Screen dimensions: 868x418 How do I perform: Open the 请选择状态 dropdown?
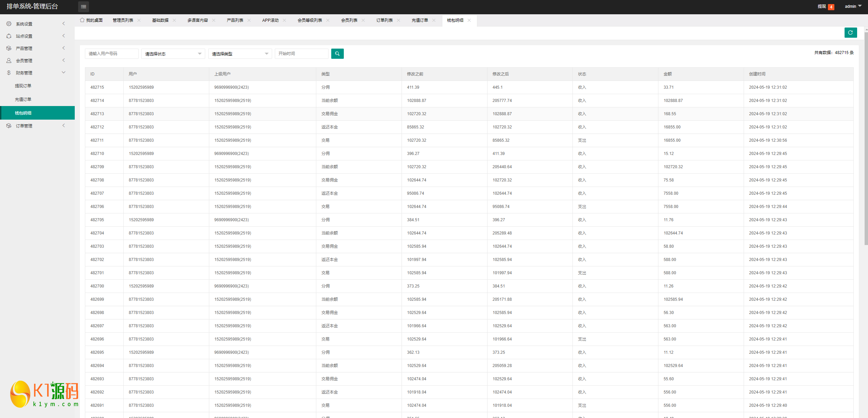(x=173, y=54)
